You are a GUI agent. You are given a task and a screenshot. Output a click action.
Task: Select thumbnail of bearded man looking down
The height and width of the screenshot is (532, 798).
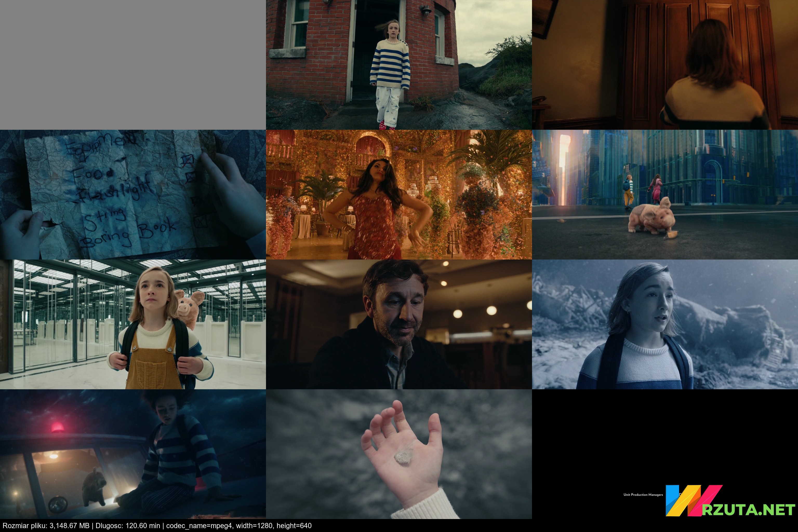[x=399, y=324]
